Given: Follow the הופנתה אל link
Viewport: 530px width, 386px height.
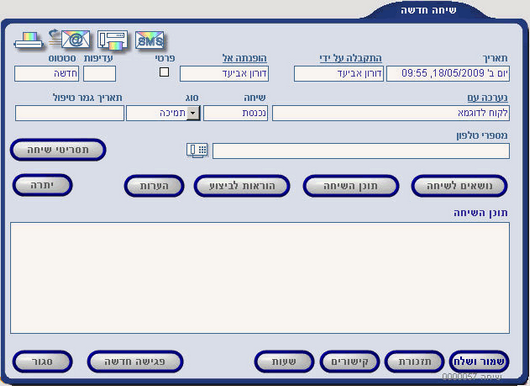Looking at the screenshot, I should pos(244,58).
